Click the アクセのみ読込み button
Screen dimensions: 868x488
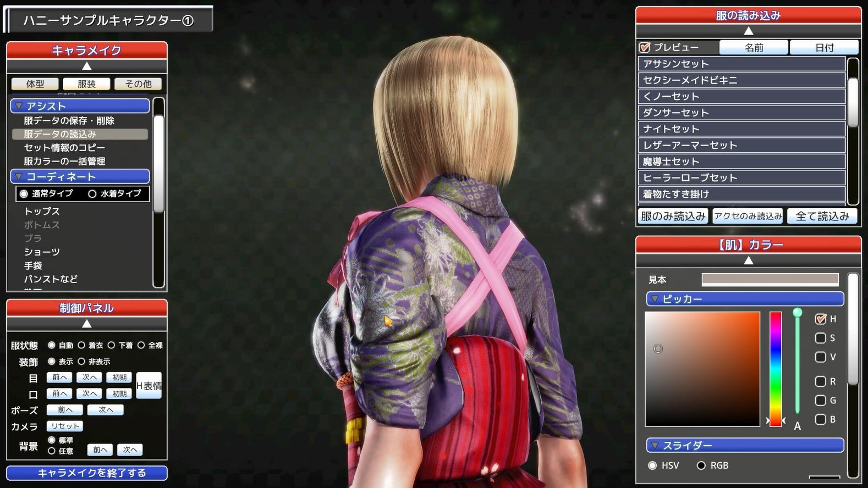pos(748,216)
